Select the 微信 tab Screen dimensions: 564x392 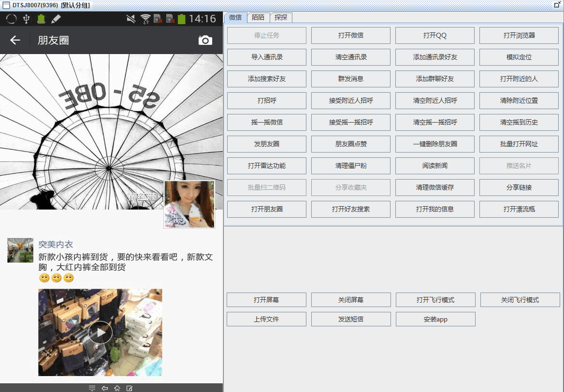coord(235,17)
